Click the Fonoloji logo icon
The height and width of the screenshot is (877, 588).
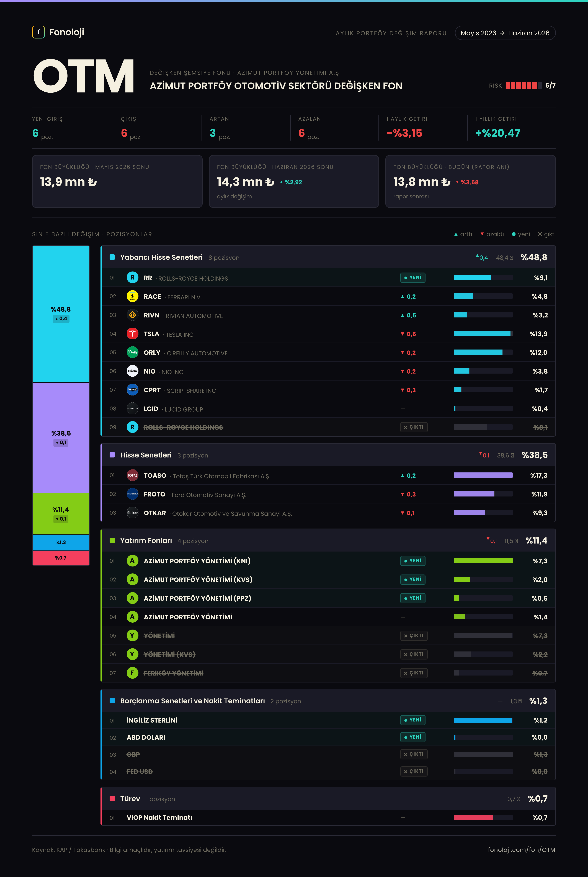click(x=38, y=32)
